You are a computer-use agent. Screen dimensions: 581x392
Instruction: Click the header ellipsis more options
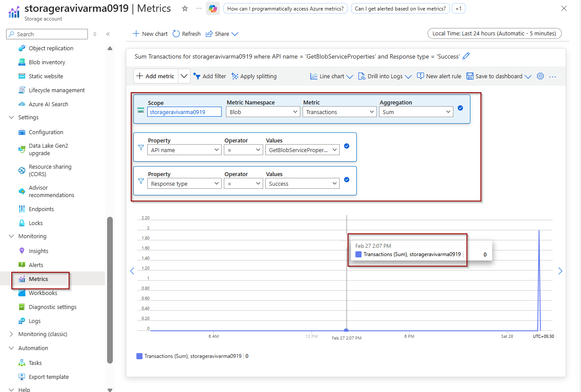199,8
